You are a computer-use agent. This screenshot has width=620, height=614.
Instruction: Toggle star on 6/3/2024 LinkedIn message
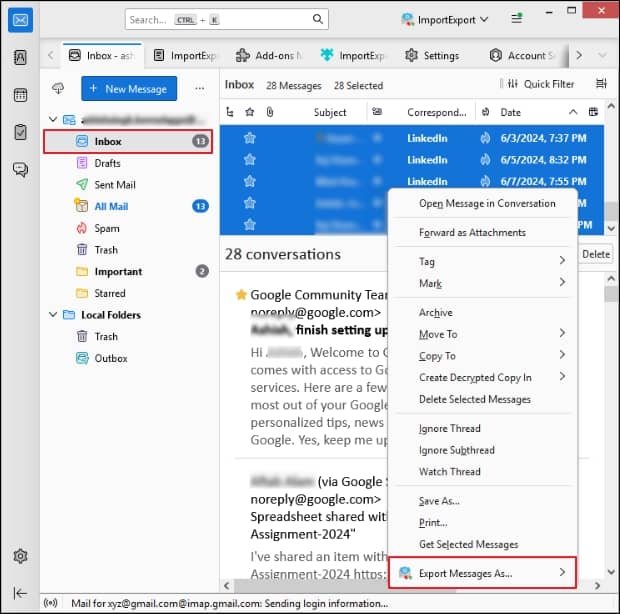coord(250,138)
